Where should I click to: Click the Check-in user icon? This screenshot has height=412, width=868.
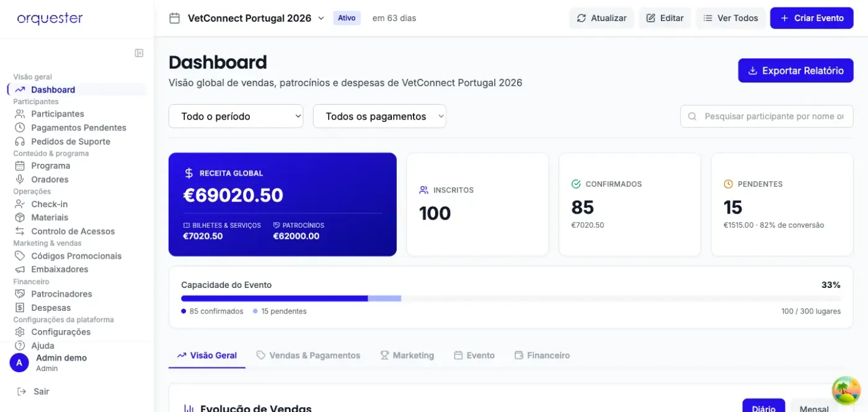(20, 204)
